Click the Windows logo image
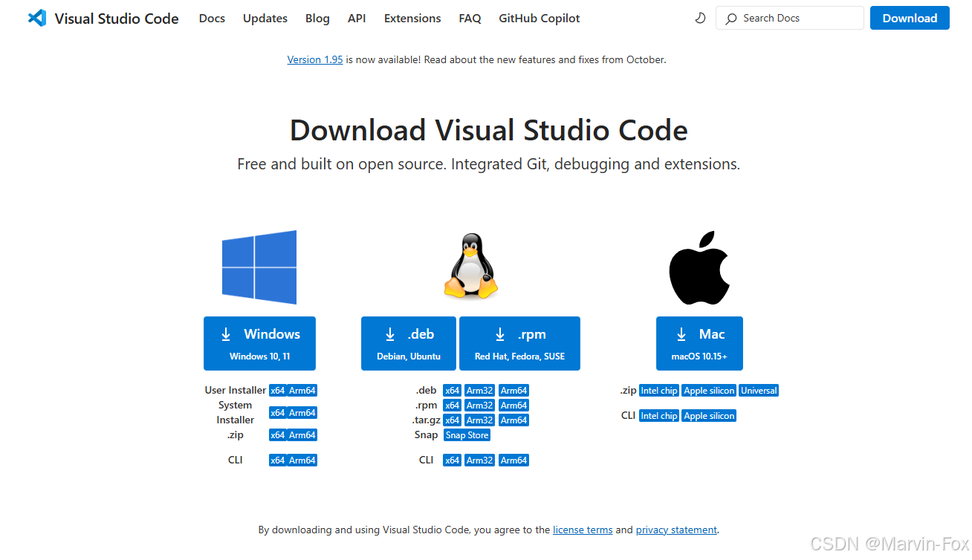This screenshot has width=972, height=560. click(259, 267)
